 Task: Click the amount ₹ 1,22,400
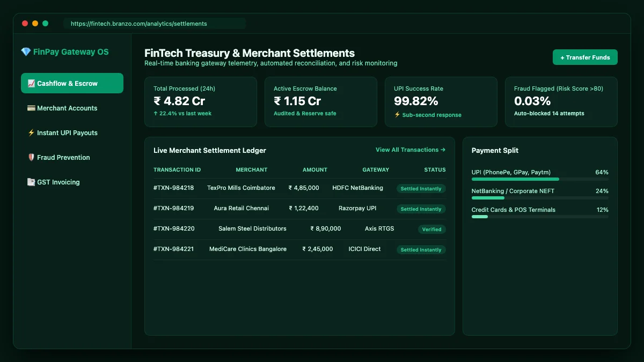coord(304,209)
